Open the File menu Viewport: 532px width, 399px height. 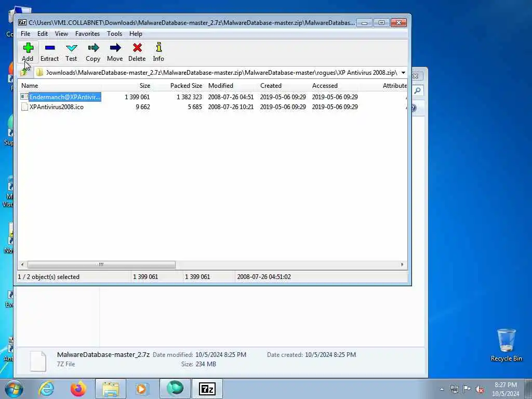point(25,34)
